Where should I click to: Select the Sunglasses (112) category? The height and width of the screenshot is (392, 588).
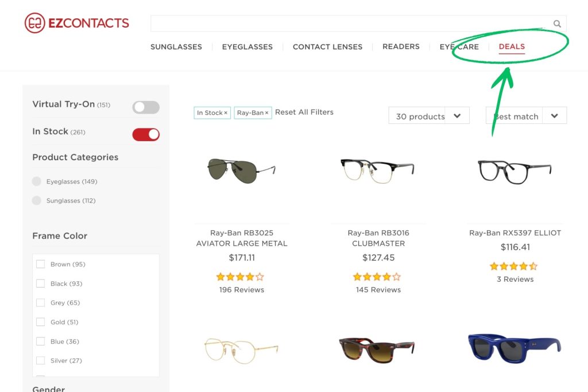pos(64,200)
